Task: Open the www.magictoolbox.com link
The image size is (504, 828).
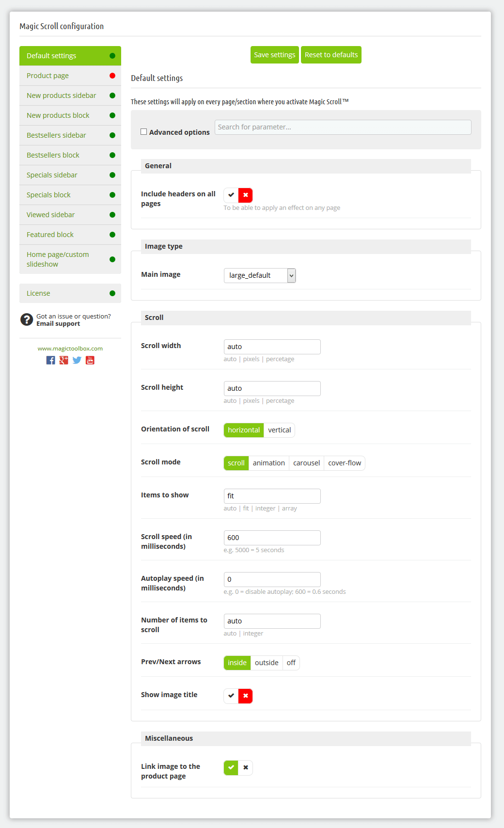Action: pos(70,349)
